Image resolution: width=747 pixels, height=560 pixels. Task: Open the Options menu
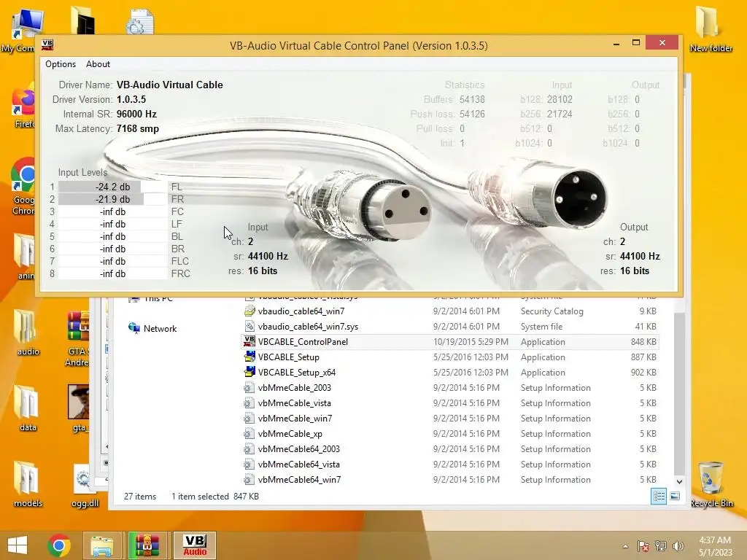click(x=61, y=64)
